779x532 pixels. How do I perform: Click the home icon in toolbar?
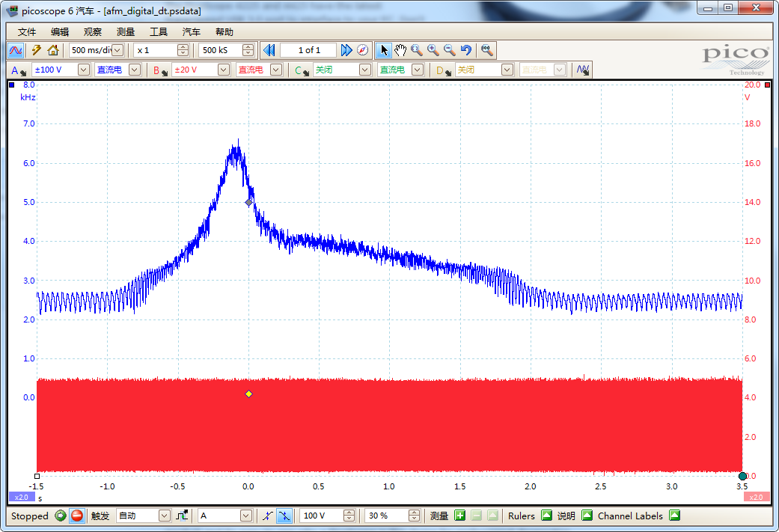click(x=52, y=50)
